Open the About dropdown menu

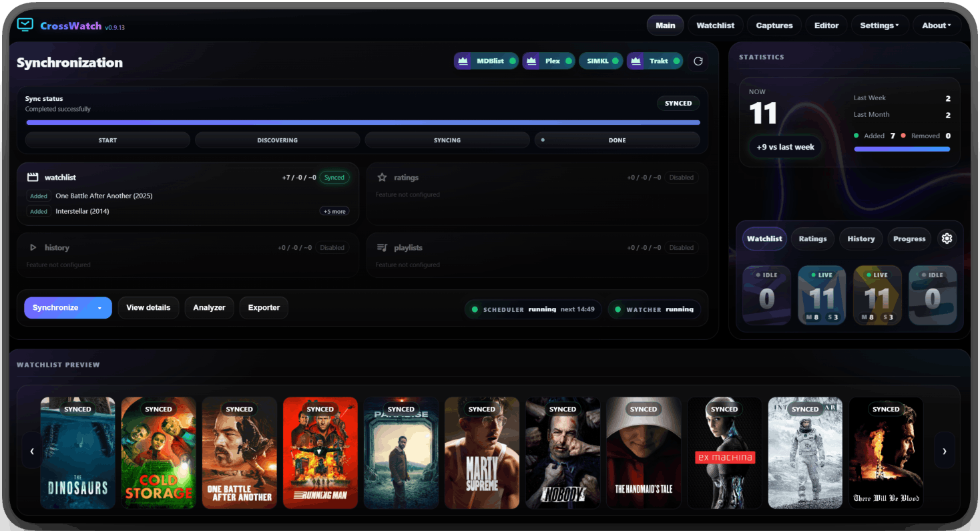pos(936,25)
